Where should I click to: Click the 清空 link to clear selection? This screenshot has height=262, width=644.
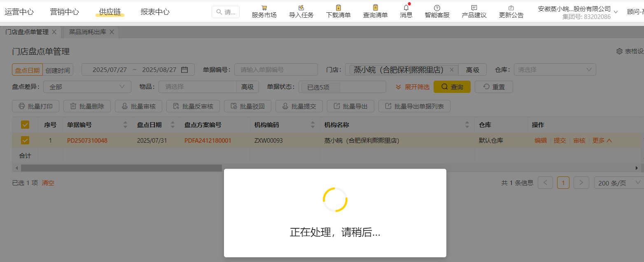point(48,183)
